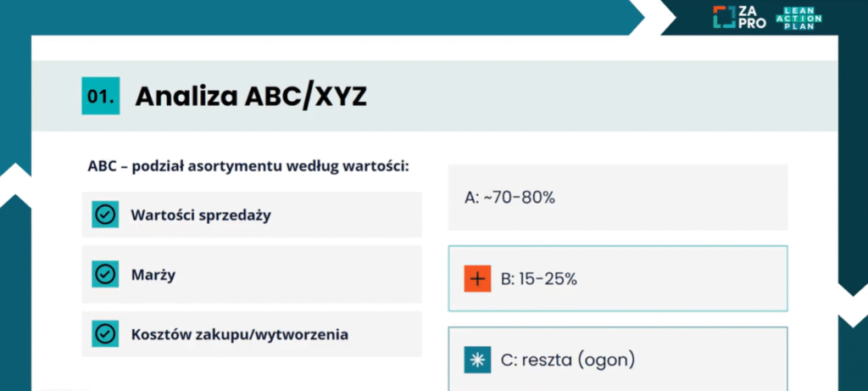
Task: Select the B: 15-25% box
Action: click(618, 278)
